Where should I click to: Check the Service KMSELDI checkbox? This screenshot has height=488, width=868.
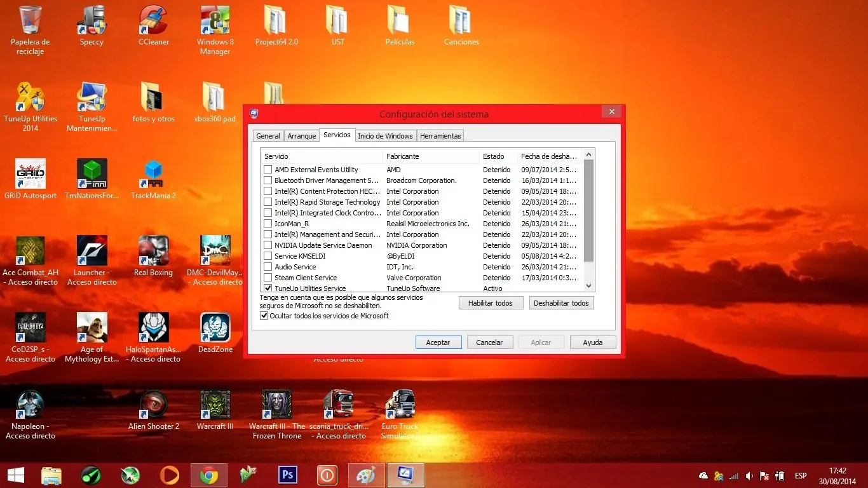pos(268,256)
